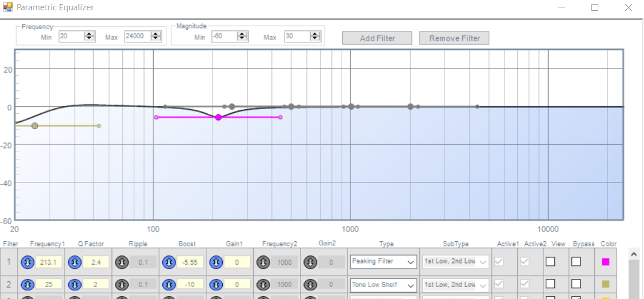Viewport: 644px width, 299px height.
Task: Toggle the Bypass checkbox for filter 1
Action: (x=576, y=262)
